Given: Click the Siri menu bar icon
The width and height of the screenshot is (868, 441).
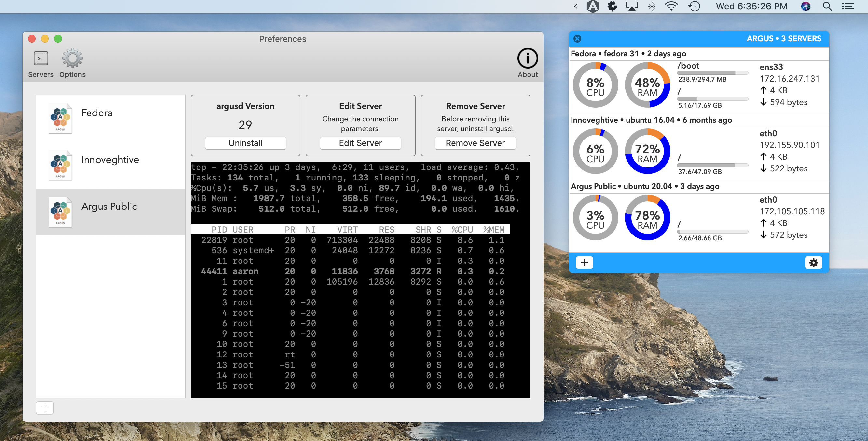Looking at the screenshot, I should tap(805, 7).
